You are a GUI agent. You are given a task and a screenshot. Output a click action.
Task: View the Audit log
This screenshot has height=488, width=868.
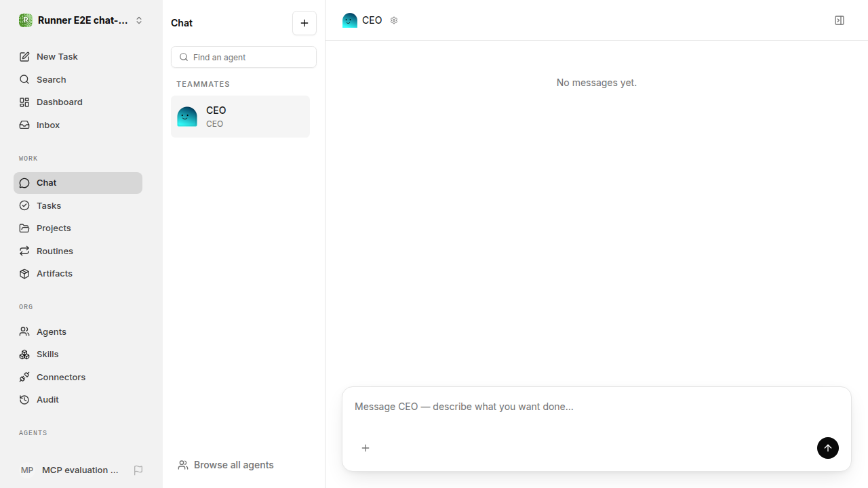pyautogui.click(x=78, y=399)
